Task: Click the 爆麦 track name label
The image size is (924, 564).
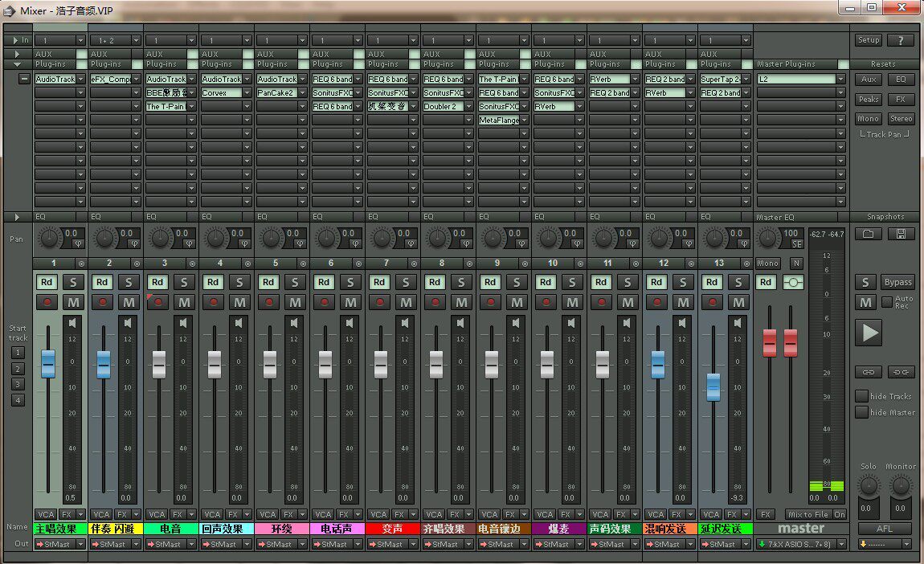Action: [558, 529]
